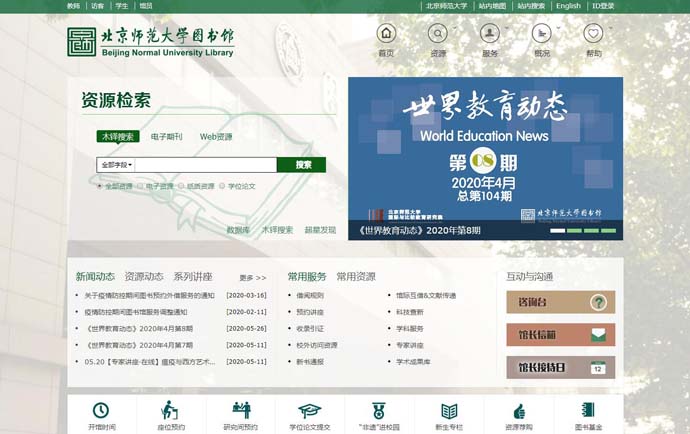Screen dimensions: 690x434
Task: Open news item 《世界教育动态》2020年4月第8期
Action: 139,329
